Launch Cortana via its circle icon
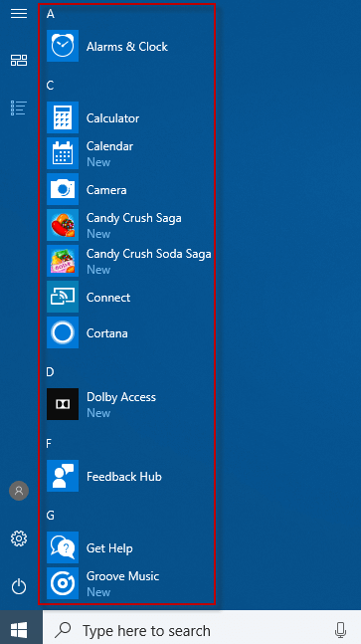361x644 pixels. [x=63, y=332]
